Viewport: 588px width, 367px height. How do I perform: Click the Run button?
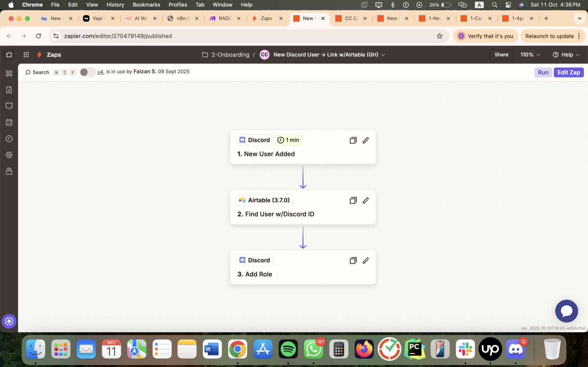tap(543, 72)
